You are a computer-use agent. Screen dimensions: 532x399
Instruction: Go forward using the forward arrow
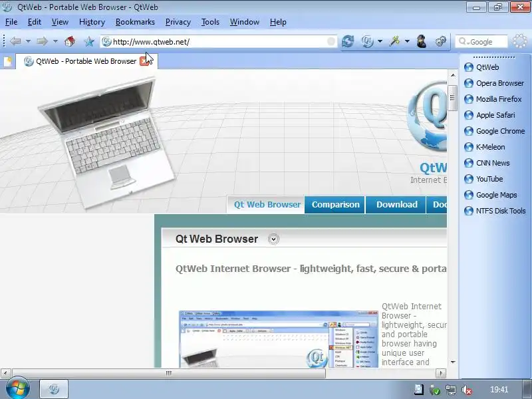[x=42, y=41]
